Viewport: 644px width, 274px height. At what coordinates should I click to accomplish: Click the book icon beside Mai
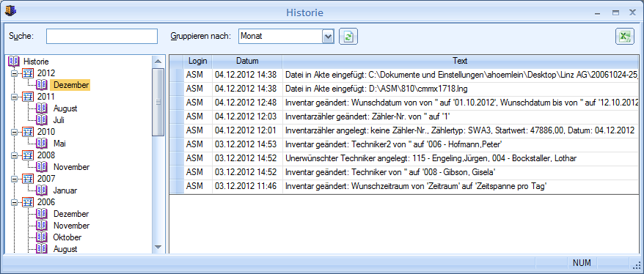tap(42, 144)
